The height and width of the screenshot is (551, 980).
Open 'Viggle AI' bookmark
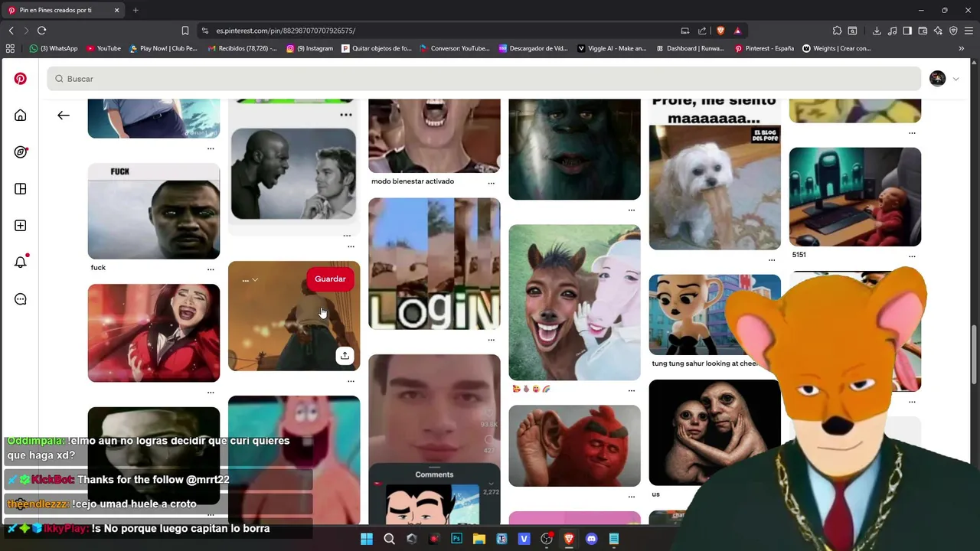click(612, 48)
